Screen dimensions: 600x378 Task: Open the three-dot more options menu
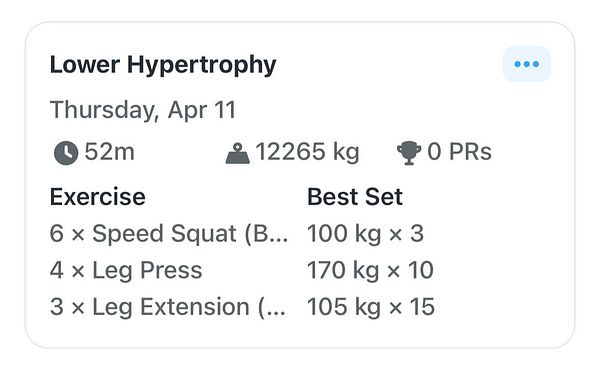tap(527, 64)
